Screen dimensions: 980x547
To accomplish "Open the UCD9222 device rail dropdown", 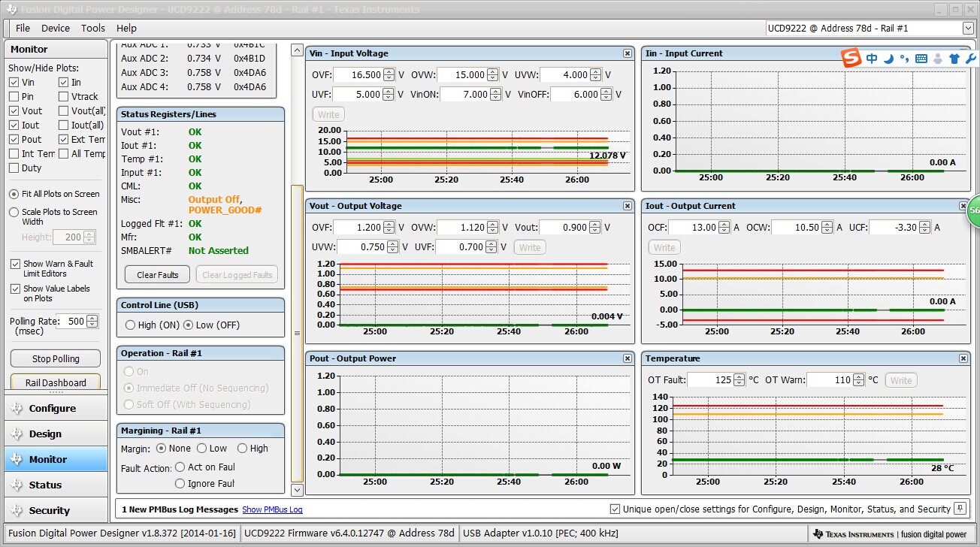I will [968, 28].
